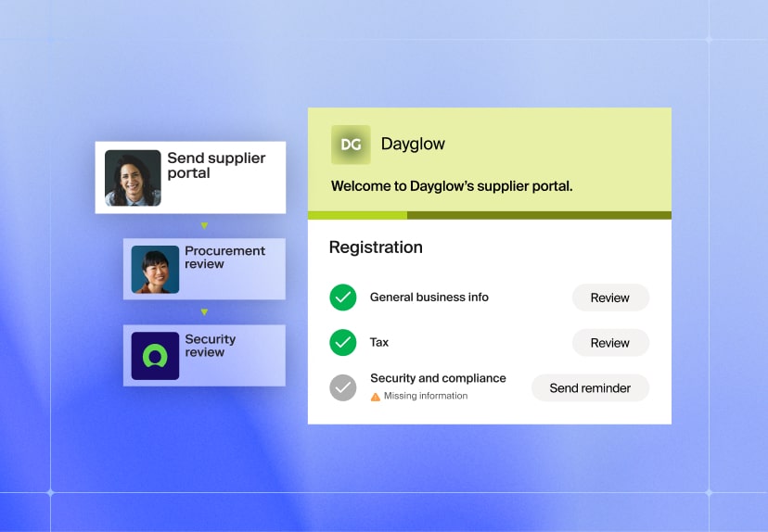Screen dimensions: 768x532
Task: Click the Missing information text
Action: click(426, 396)
